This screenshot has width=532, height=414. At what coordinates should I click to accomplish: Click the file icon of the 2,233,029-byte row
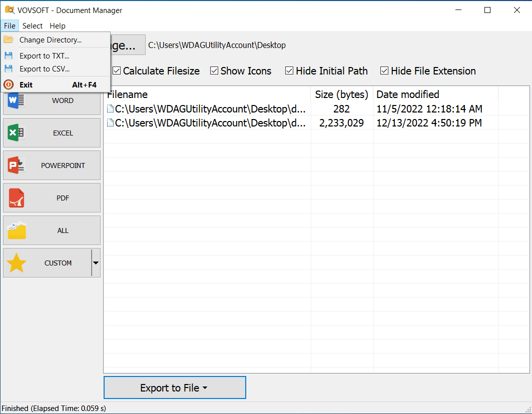tap(110, 122)
